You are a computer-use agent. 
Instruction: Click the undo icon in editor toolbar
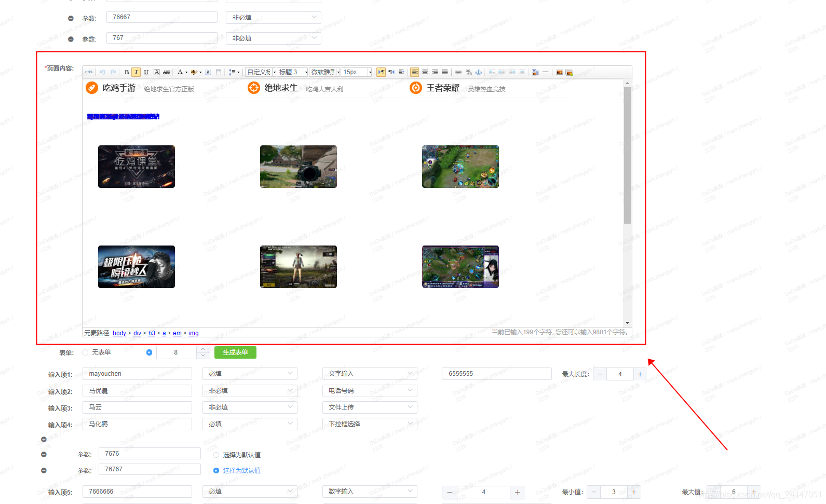[102, 72]
